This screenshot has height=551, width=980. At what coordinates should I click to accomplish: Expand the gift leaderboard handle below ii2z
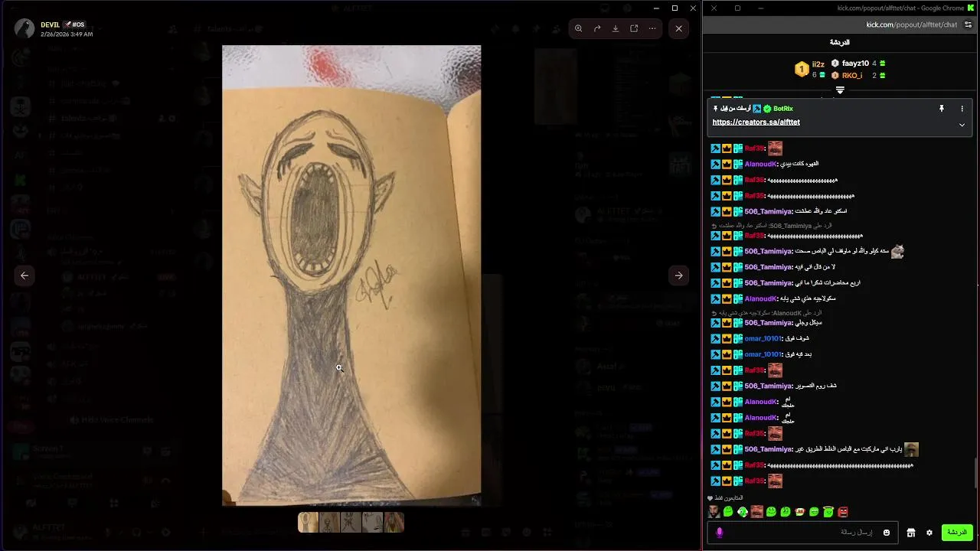point(840,90)
